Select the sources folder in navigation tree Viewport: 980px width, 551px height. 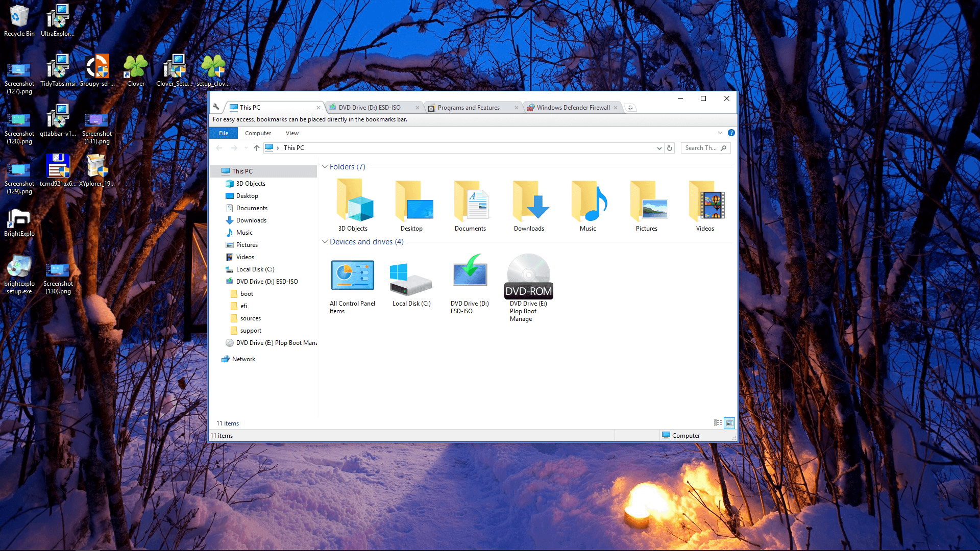[250, 318]
